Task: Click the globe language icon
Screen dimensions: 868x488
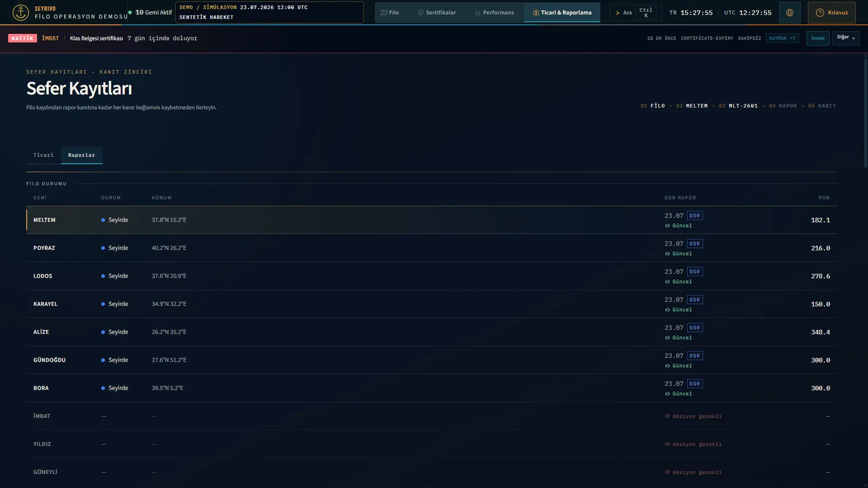Action: [x=789, y=12]
